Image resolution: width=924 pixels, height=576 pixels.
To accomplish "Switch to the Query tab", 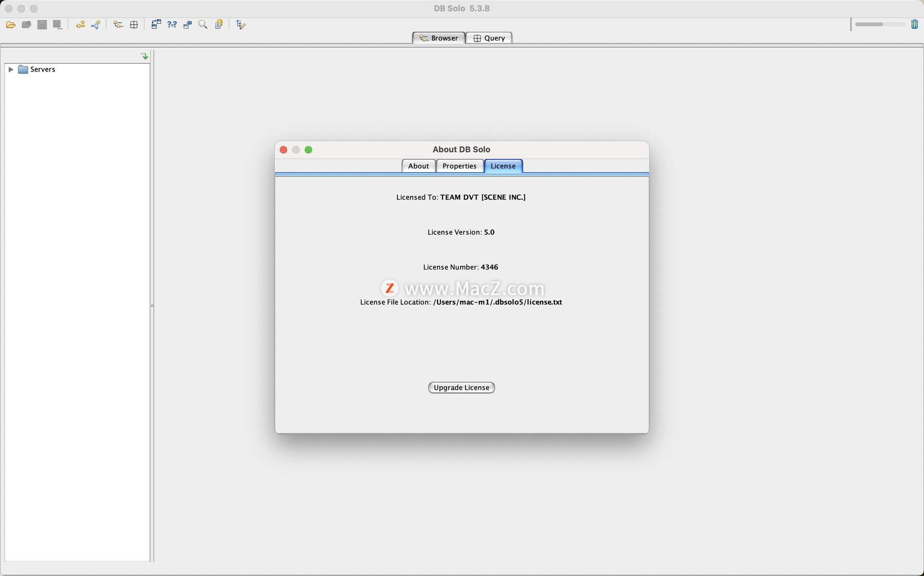I will [489, 38].
